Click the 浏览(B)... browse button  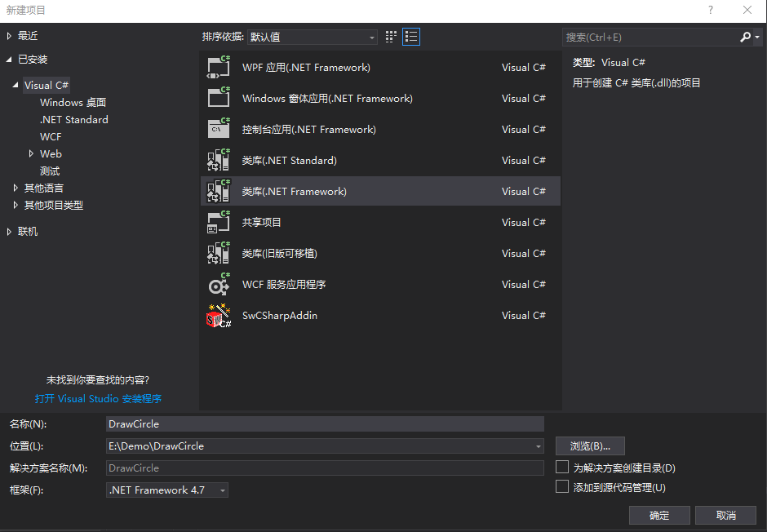(590, 446)
